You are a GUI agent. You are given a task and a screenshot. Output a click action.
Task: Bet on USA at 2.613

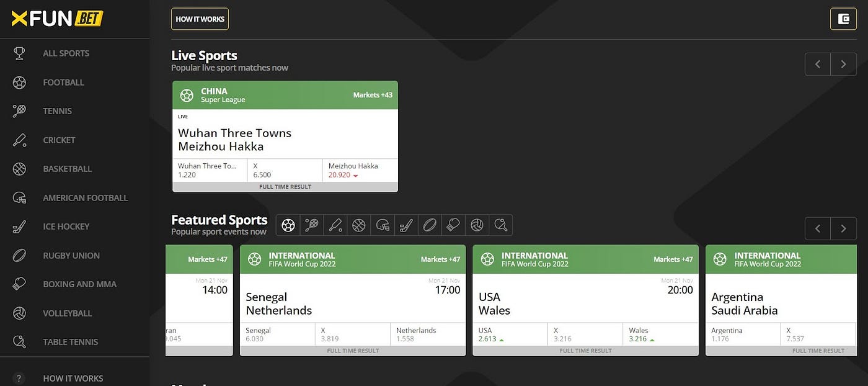click(x=510, y=334)
